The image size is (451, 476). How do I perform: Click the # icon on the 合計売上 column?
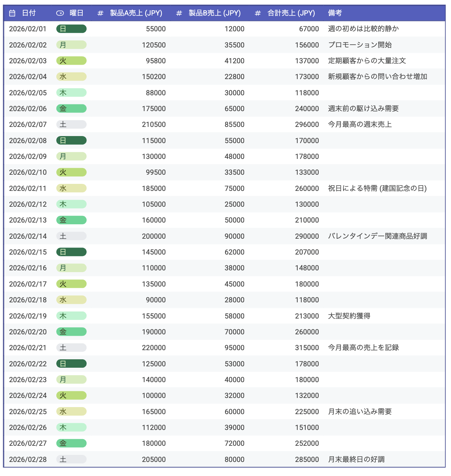point(258,13)
